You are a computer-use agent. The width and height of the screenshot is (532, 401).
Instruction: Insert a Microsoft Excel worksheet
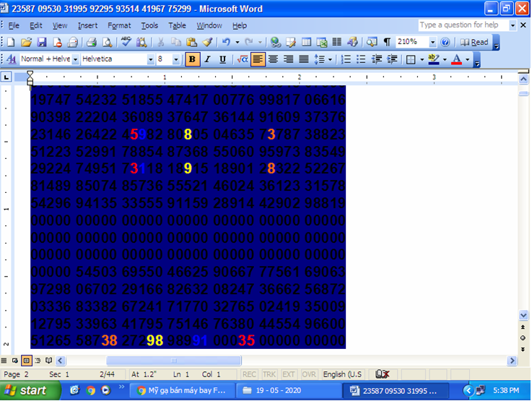[322, 43]
